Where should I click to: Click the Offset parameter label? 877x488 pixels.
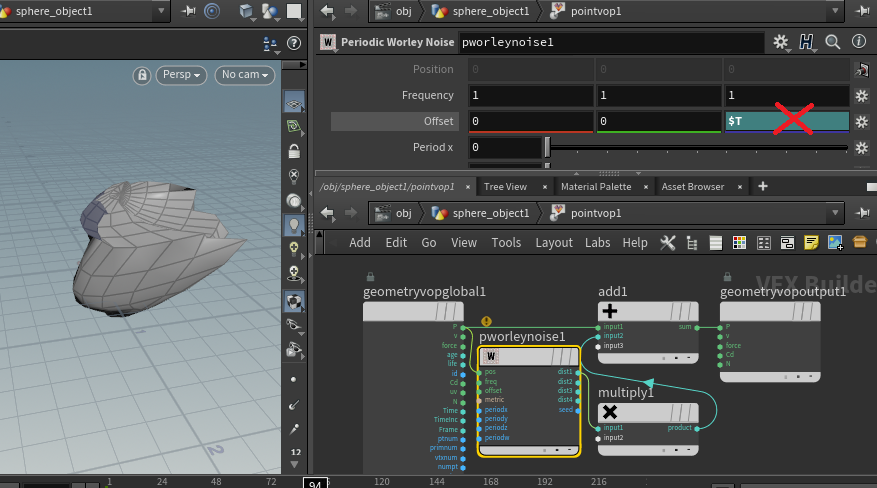[438, 121]
